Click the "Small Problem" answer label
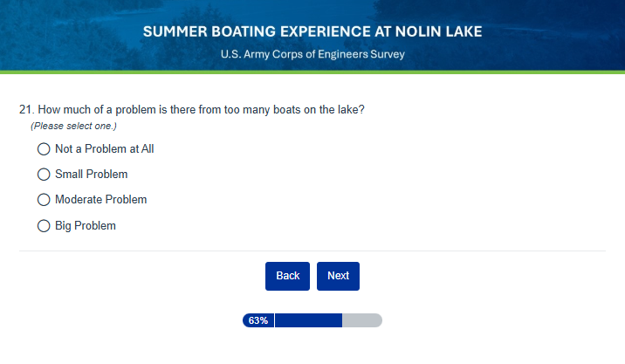This screenshot has width=625, height=364. pyautogui.click(x=91, y=175)
